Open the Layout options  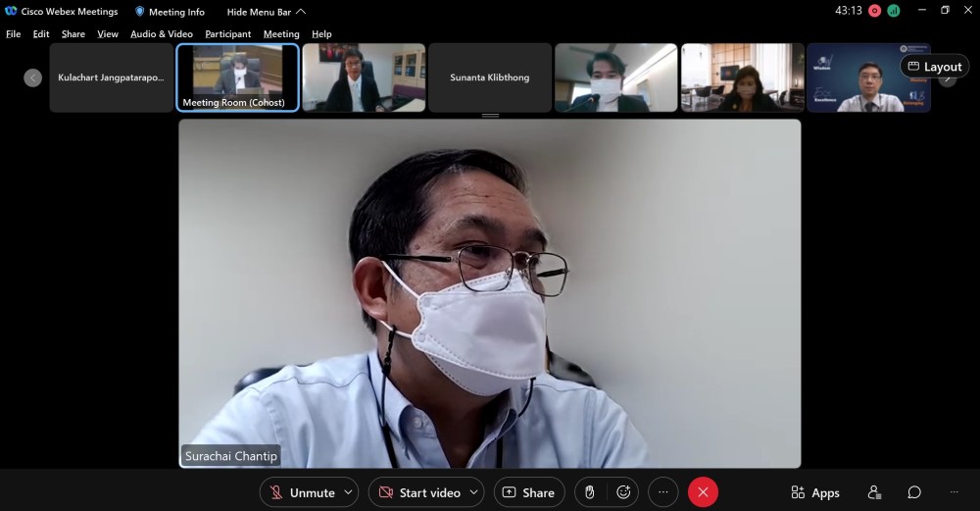click(x=934, y=67)
